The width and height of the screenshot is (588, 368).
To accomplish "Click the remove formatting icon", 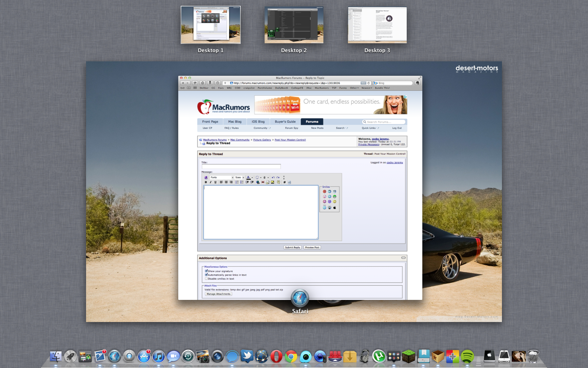I will [x=206, y=178].
